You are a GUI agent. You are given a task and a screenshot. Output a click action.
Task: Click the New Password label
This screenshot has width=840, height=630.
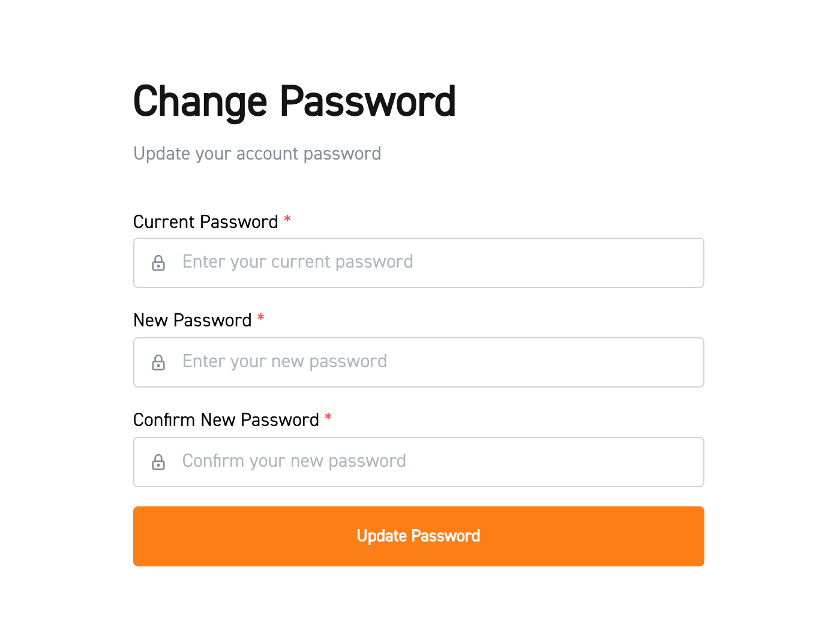click(192, 320)
